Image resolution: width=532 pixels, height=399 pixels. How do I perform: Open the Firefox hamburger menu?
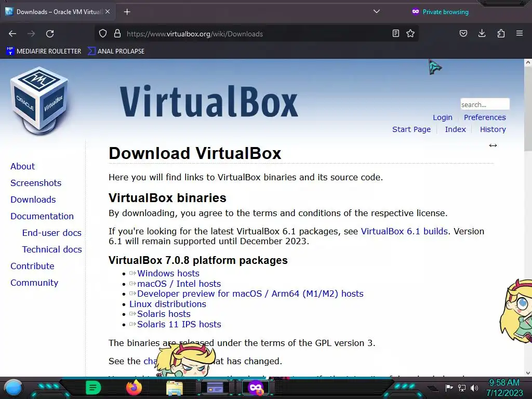click(x=520, y=34)
